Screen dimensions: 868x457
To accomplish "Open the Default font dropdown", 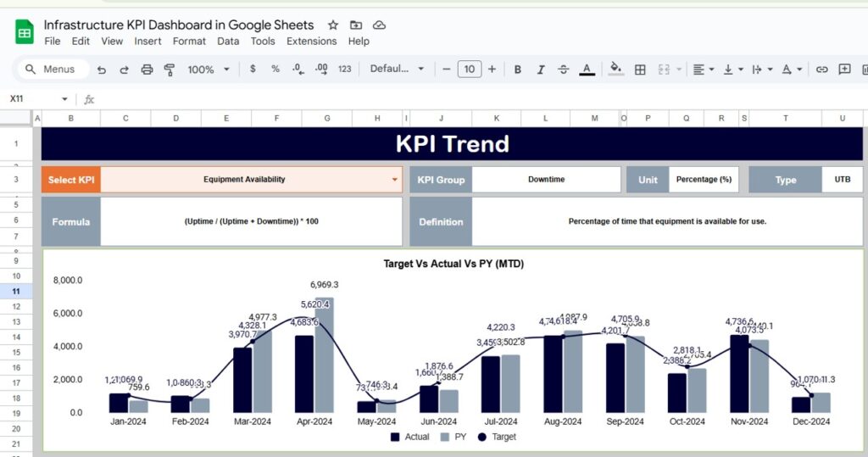I will click(397, 69).
